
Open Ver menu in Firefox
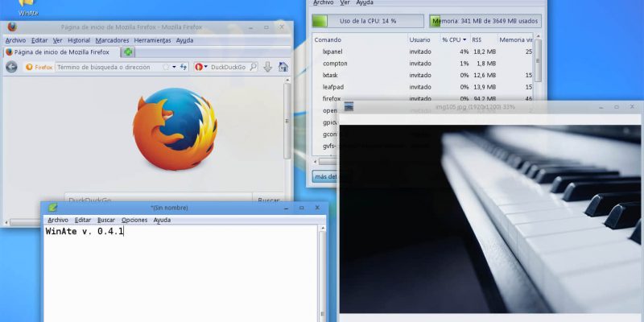[57, 40]
